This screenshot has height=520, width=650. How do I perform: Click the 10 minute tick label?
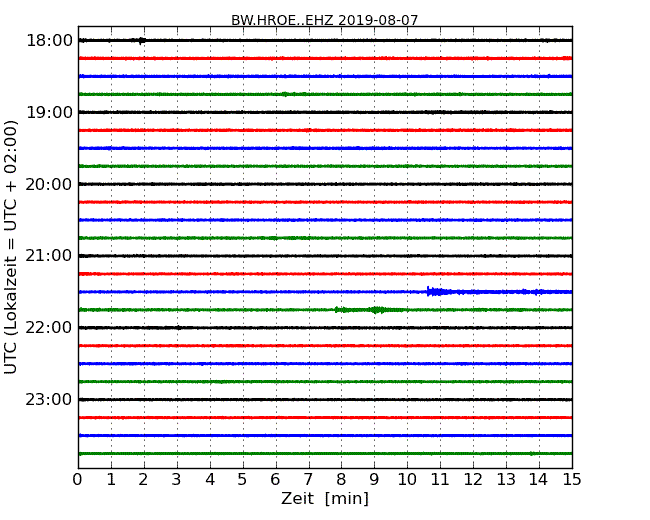pos(407,480)
